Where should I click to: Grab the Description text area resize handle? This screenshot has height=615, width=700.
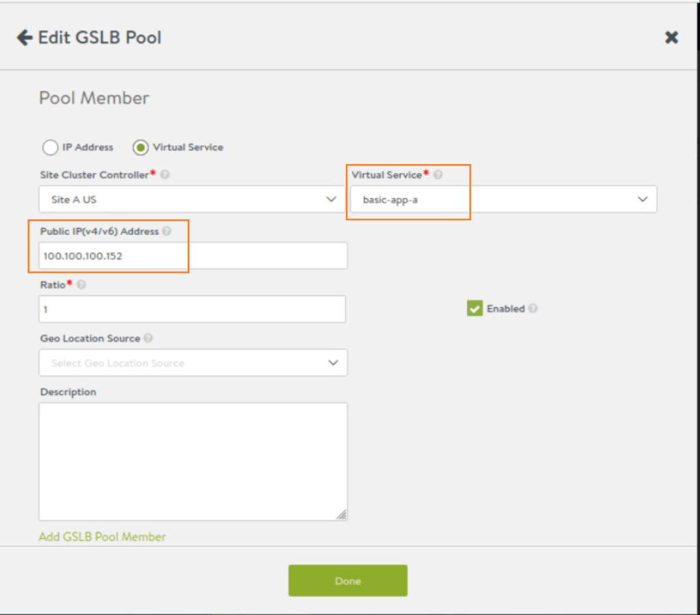tap(341, 515)
